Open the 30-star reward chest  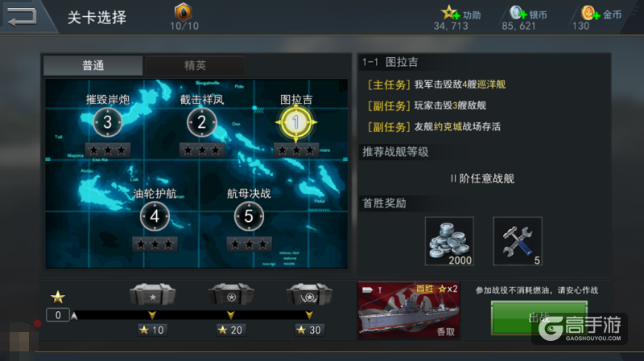coord(309,294)
